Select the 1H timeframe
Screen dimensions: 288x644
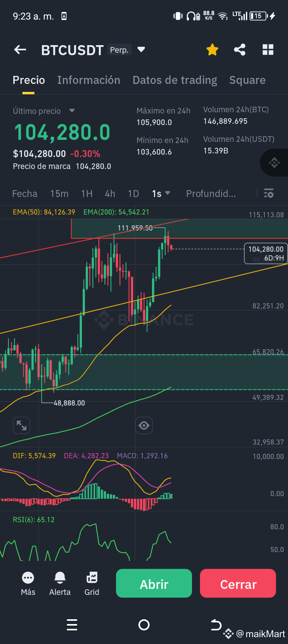coord(87,194)
